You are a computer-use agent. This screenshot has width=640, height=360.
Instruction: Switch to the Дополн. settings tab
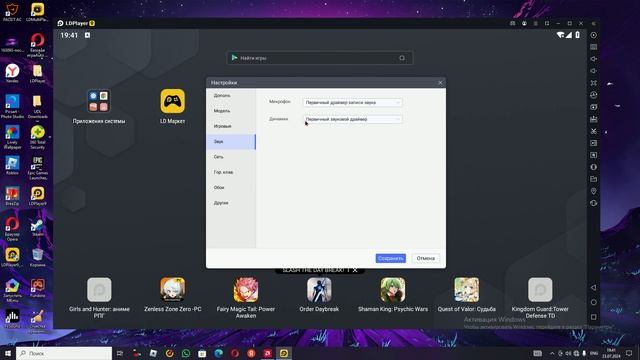[x=231, y=96]
